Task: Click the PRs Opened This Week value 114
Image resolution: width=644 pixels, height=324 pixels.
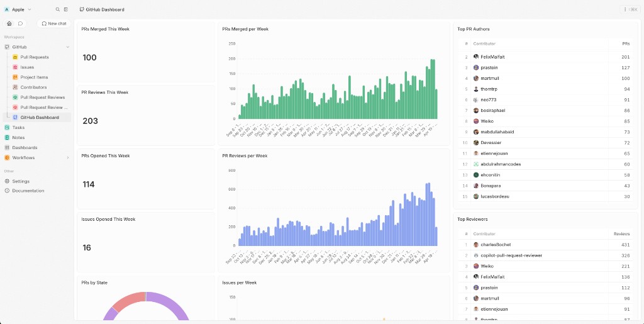Action: pyautogui.click(x=89, y=184)
